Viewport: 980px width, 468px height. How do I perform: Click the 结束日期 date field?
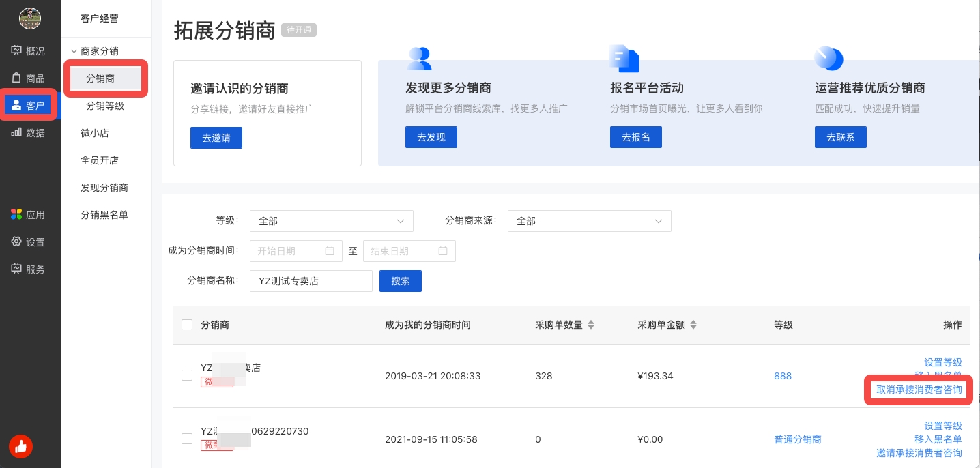pyautogui.click(x=409, y=251)
